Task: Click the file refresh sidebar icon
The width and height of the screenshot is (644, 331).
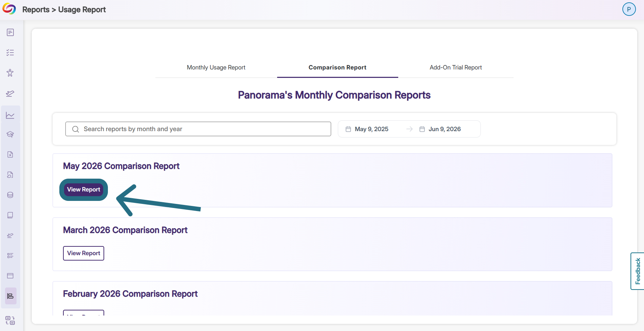Action: tap(10, 175)
